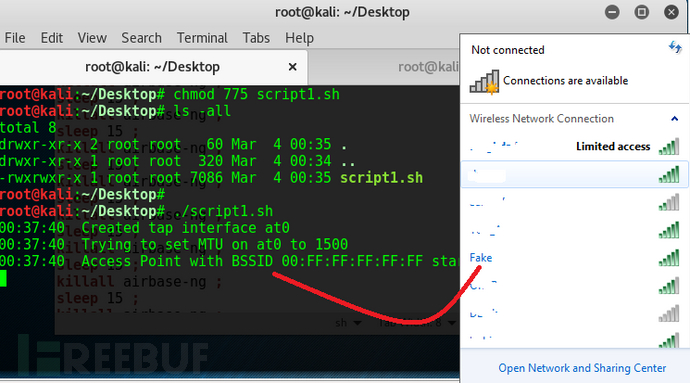Open the sh language dropdown in background editor
This screenshot has width=690, height=383.
348,323
